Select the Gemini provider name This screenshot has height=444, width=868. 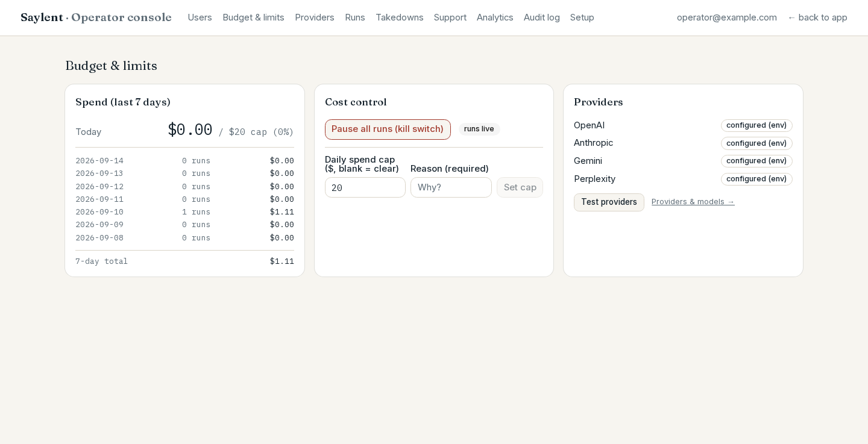point(588,161)
